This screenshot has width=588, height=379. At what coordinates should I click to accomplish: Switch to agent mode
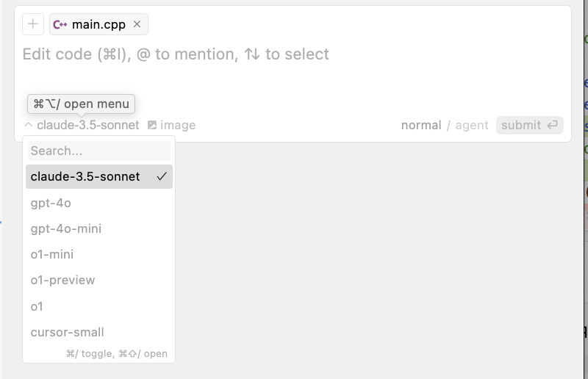click(472, 125)
